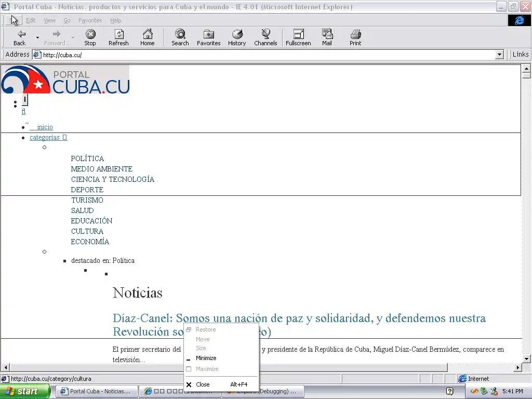This screenshot has height=399, width=532.
Task: Select the TURISMO category
Action: click(87, 200)
